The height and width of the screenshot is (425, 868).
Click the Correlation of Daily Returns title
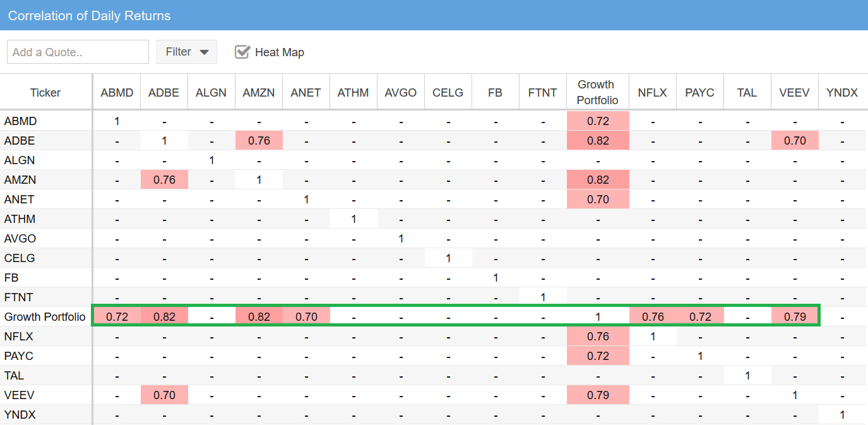[x=89, y=15]
